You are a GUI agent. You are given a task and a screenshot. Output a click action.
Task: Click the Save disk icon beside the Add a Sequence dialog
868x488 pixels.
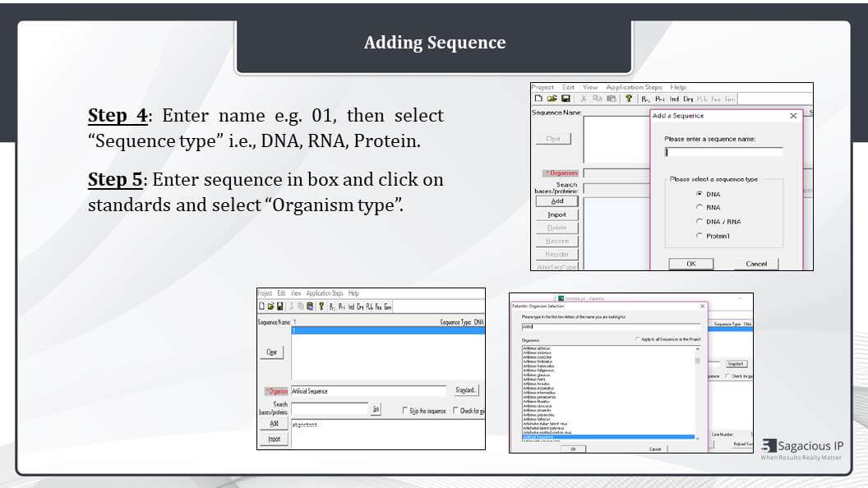[566, 99]
